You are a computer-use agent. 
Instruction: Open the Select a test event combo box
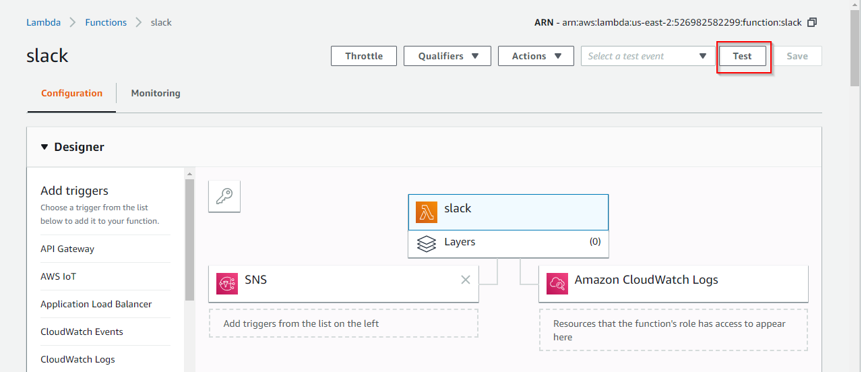point(648,56)
